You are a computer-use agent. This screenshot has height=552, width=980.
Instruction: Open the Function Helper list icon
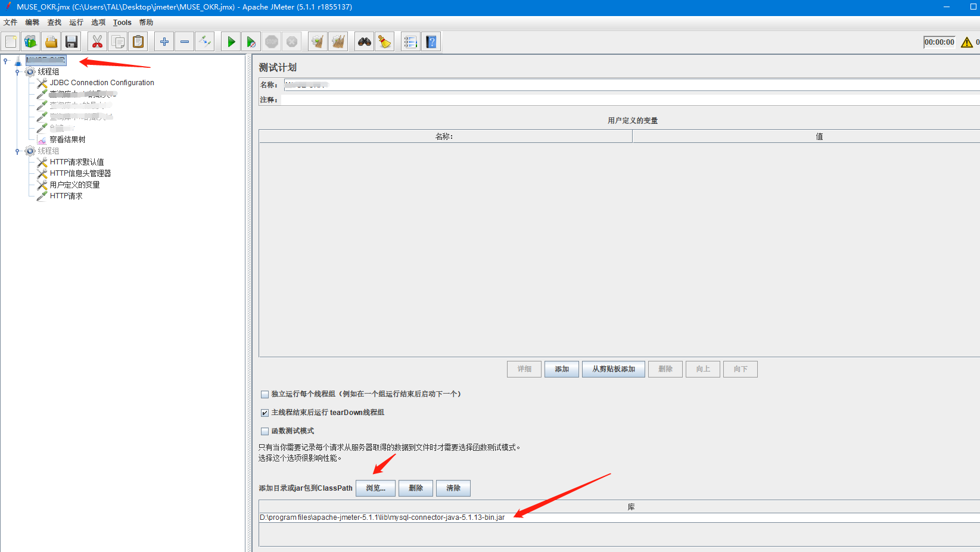click(x=410, y=42)
